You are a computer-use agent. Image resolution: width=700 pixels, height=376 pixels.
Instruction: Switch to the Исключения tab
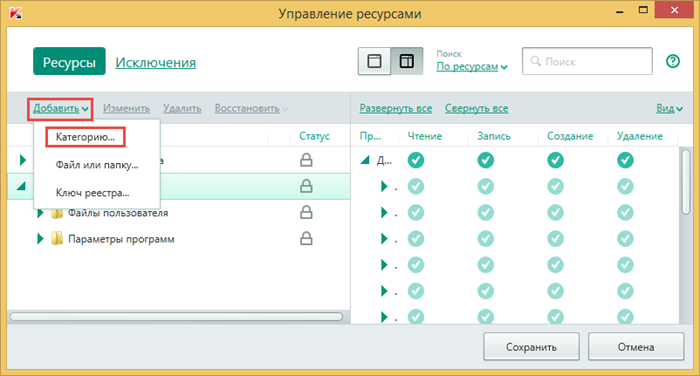(x=155, y=63)
